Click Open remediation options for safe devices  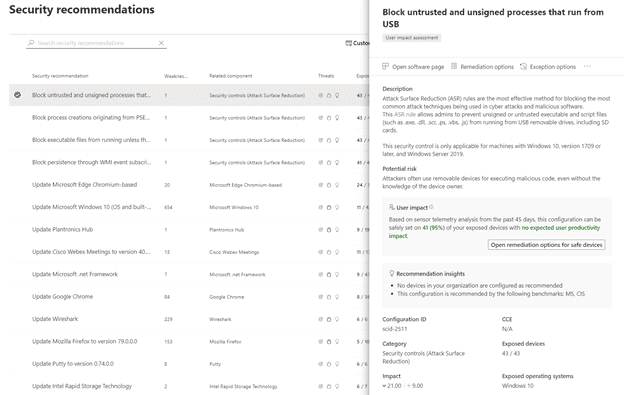tap(546, 245)
